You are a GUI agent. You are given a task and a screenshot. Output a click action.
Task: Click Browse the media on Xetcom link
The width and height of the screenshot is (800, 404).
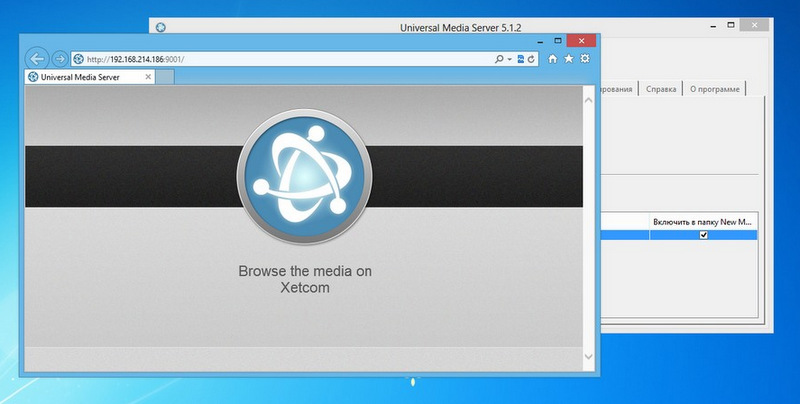click(305, 279)
